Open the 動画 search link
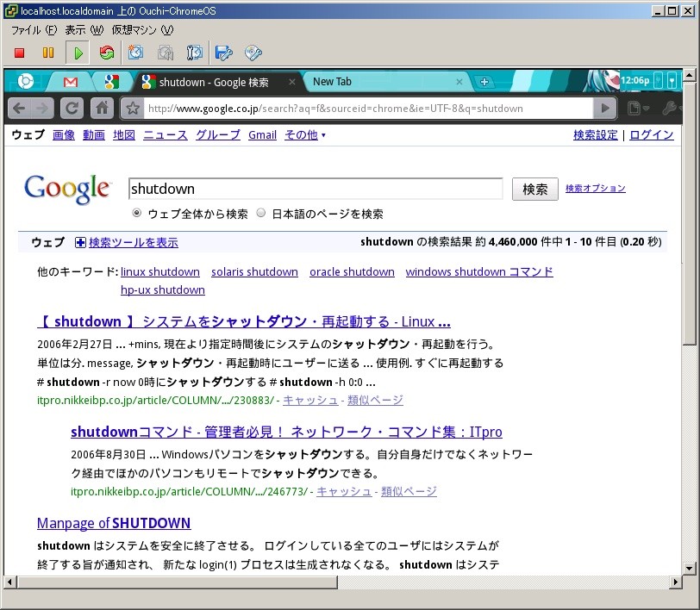700x610 pixels. pos(94,134)
